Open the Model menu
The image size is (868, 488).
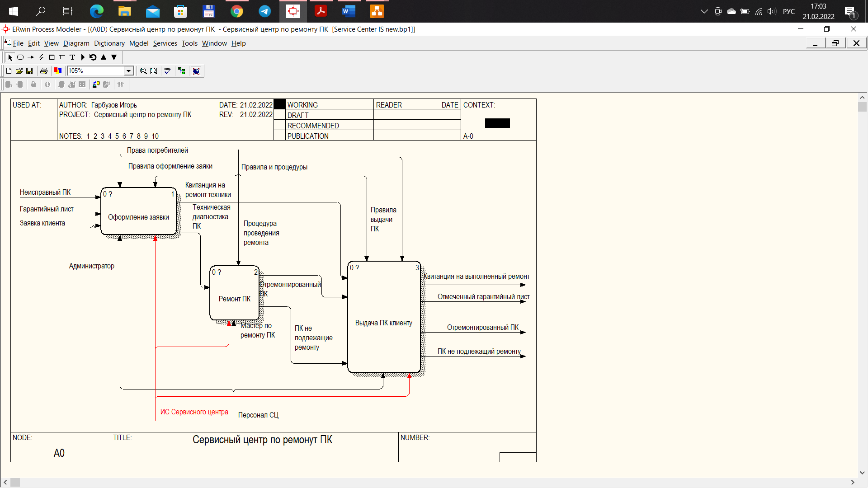coord(139,43)
